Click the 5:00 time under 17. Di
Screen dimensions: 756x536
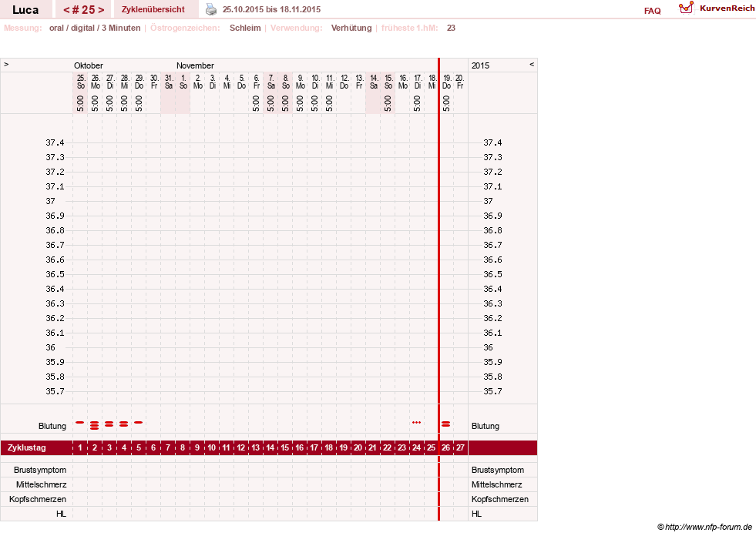417,103
